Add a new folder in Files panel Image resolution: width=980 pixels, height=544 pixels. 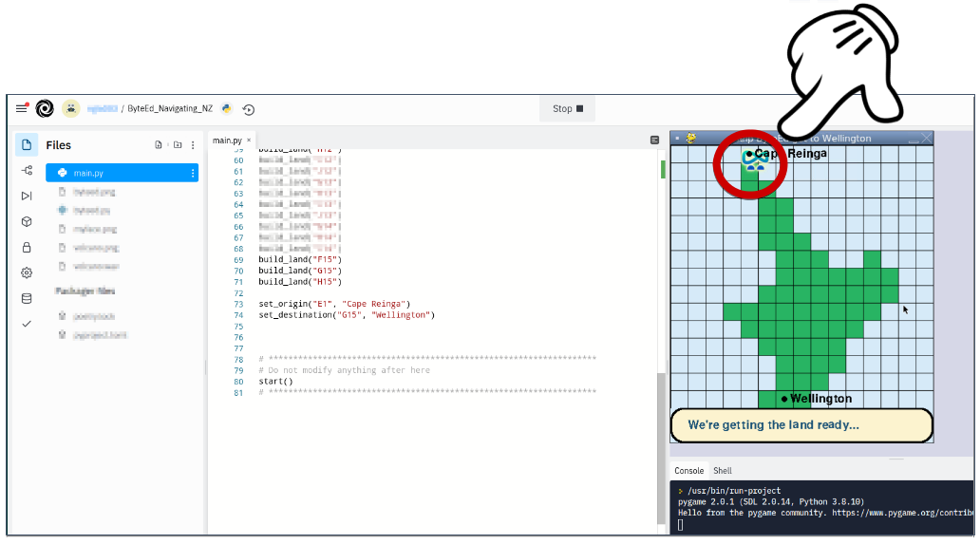click(x=178, y=145)
